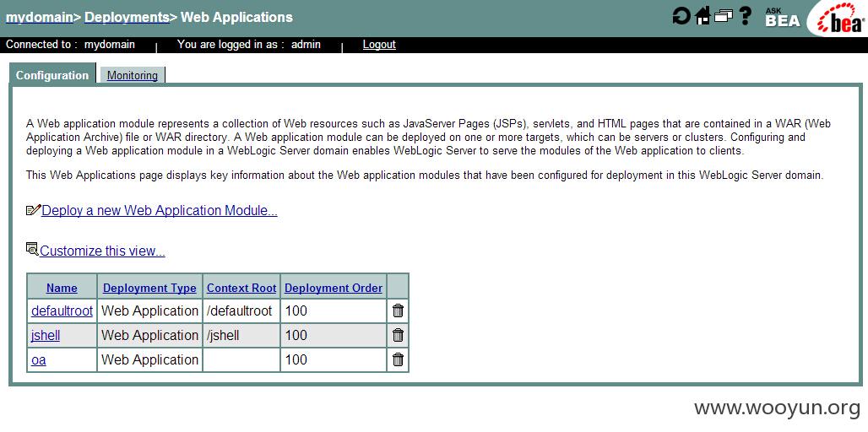This screenshot has width=868, height=432.
Task: Deploy a new Web Application Module link
Action: 160,210
